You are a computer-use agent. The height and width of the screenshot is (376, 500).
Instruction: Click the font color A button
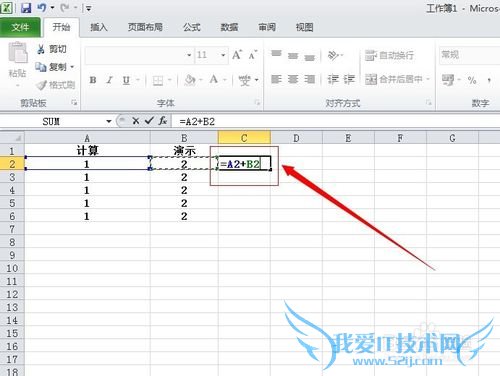(214, 80)
